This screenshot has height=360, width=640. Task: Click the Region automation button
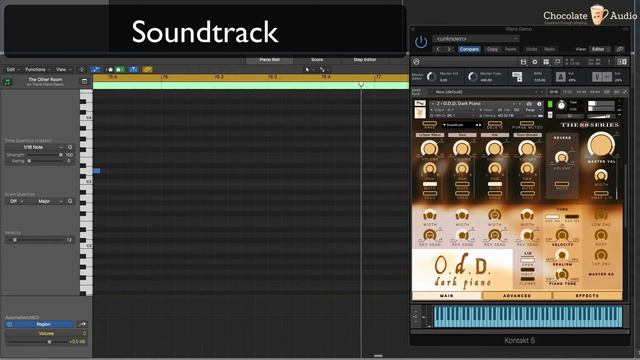click(x=40, y=324)
